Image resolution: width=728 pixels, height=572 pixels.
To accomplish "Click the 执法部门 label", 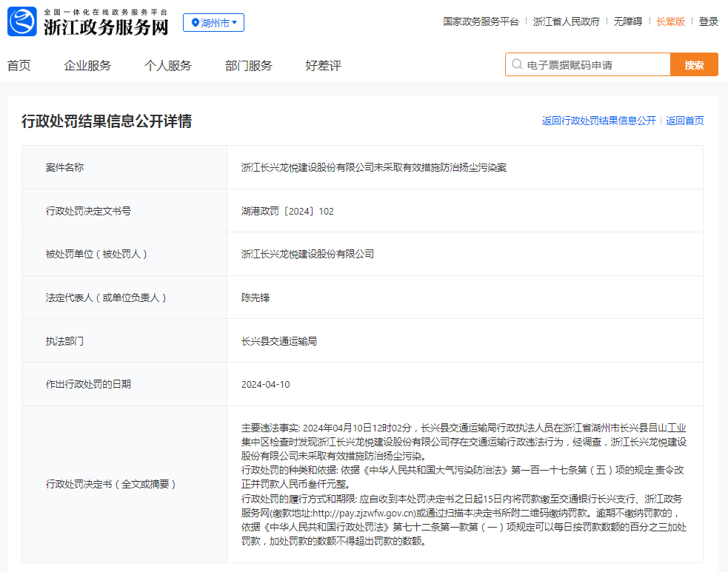I will tap(64, 341).
